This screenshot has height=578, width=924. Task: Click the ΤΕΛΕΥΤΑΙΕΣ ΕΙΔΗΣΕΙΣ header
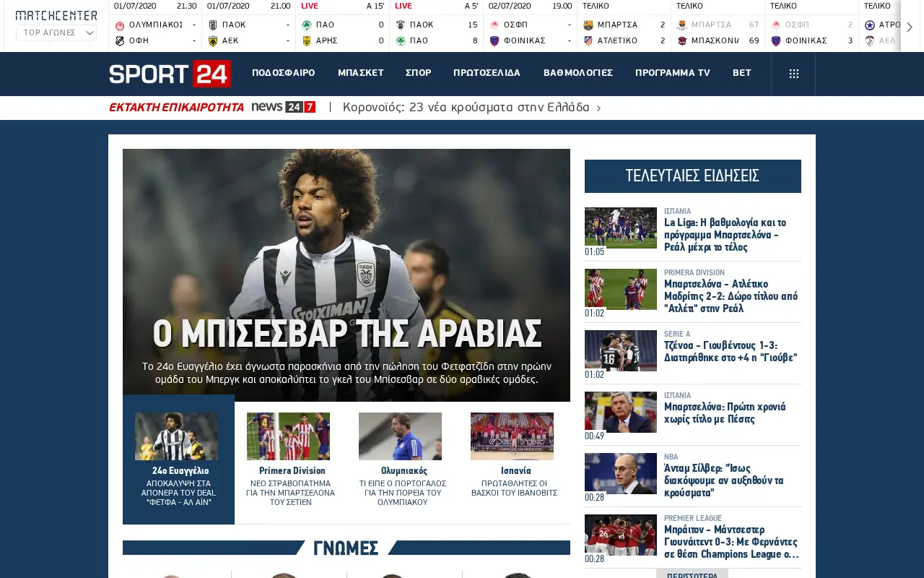693,176
